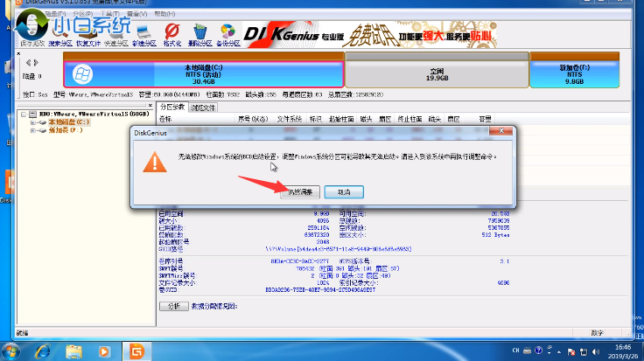Click the volume speaker tray icon

tap(596, 351)
